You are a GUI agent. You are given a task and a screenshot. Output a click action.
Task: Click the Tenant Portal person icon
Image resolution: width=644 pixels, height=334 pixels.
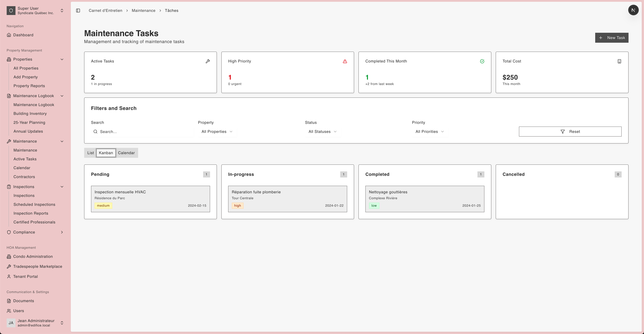tap(9, 276)
